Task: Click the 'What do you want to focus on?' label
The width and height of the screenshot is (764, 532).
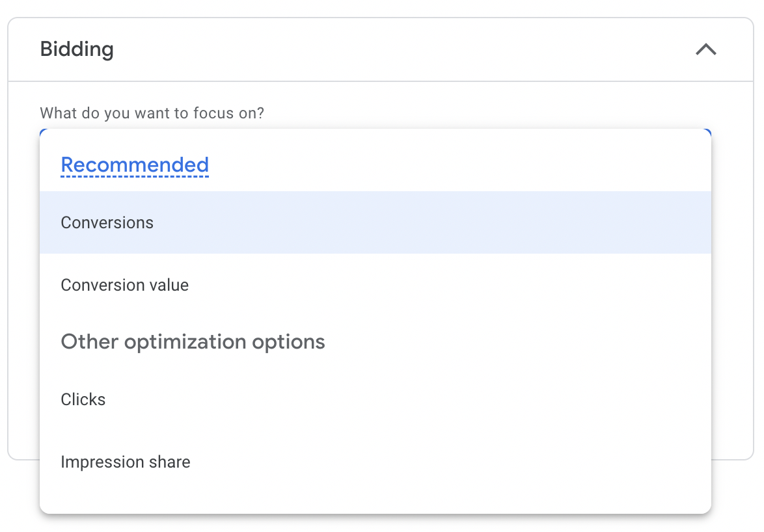Action: [x=153, y=113]
